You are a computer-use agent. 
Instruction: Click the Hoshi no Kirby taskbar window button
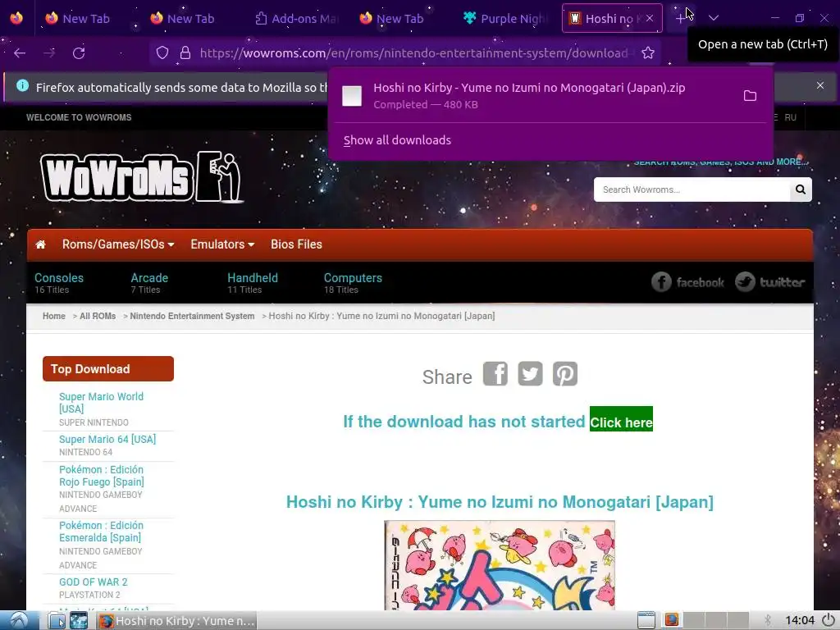point(176,621)
